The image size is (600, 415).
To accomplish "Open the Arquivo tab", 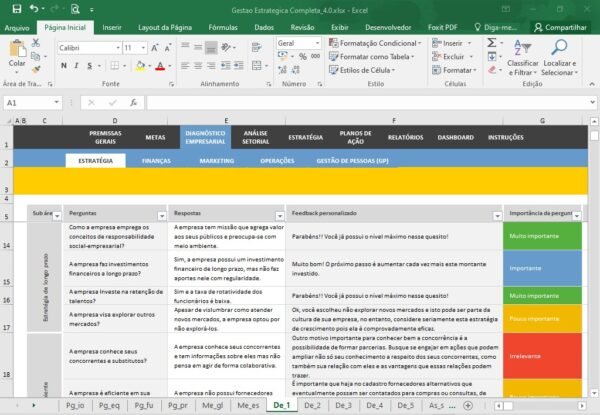I will (x=17, y=28).
